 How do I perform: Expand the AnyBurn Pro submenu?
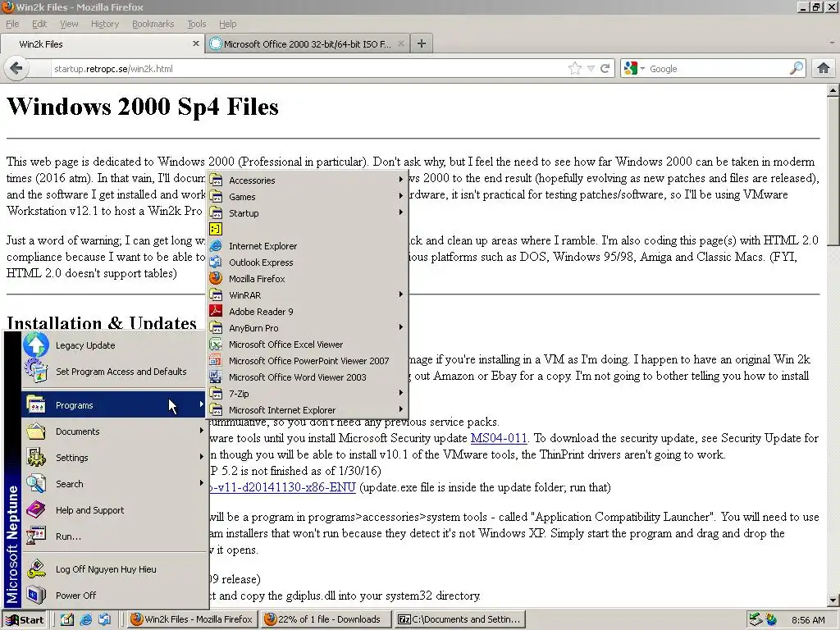pos(307,328)
